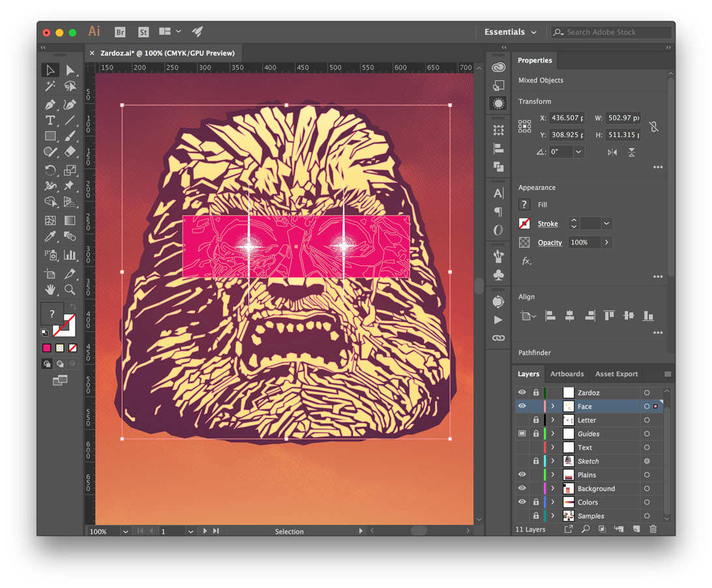Hide the Face layer
The image size is (712, 588).
[522, 406]
